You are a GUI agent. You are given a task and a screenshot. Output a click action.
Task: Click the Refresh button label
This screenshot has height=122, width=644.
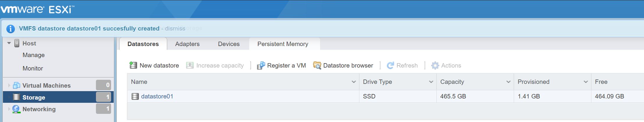click(x=407, y=66)
